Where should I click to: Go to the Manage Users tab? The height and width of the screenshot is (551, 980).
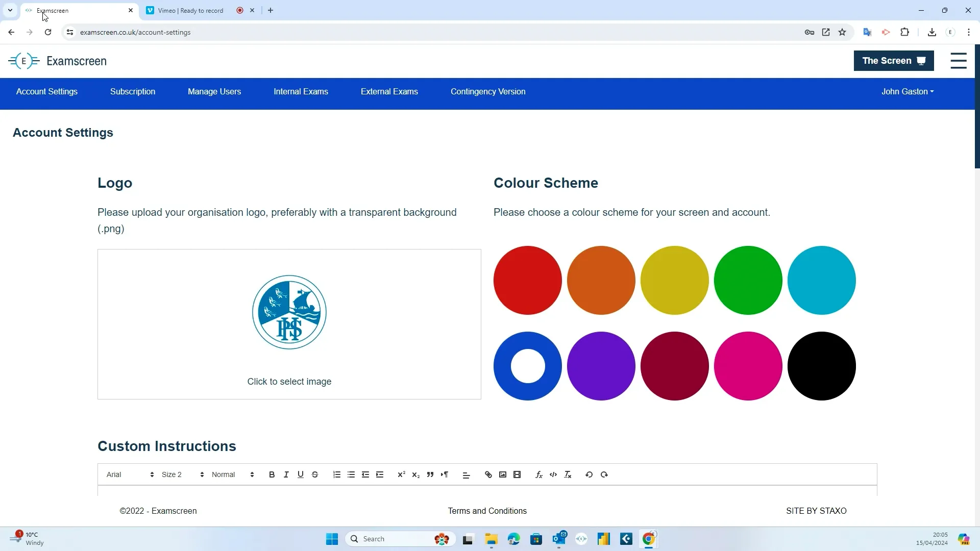click(x=214, y=92)
